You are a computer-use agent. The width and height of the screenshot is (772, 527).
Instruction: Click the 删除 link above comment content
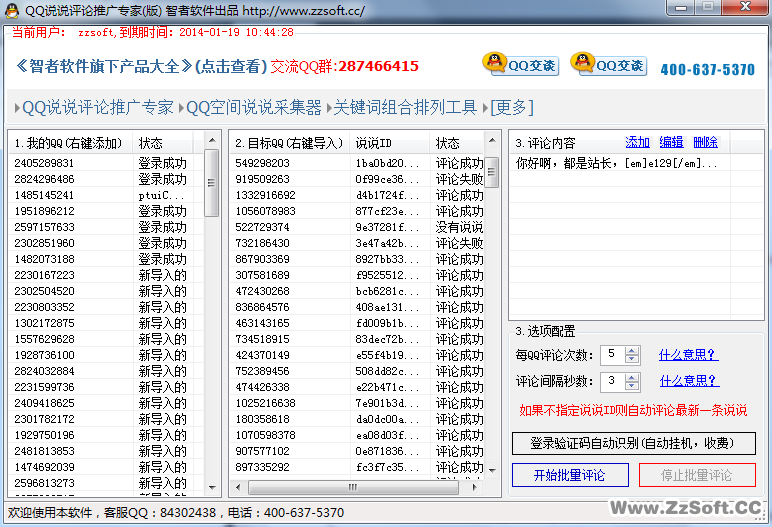pyautogui.click(x=705, y=142)
